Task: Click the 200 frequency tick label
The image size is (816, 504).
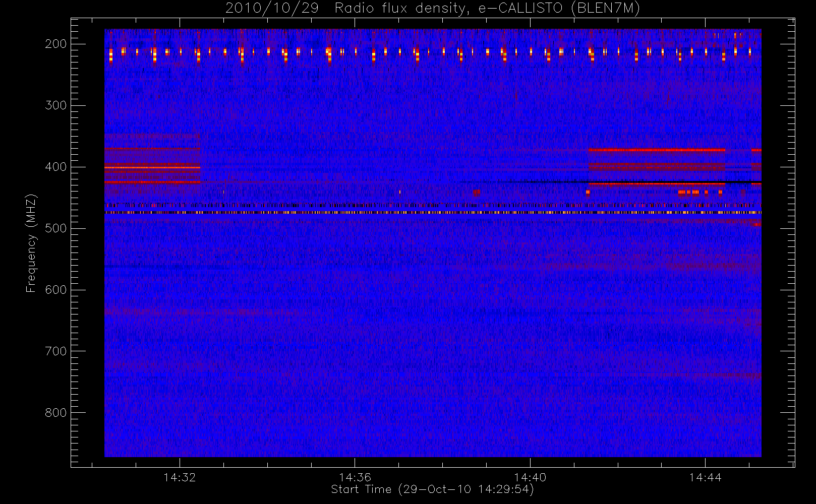Action: (x=56, y=44)
